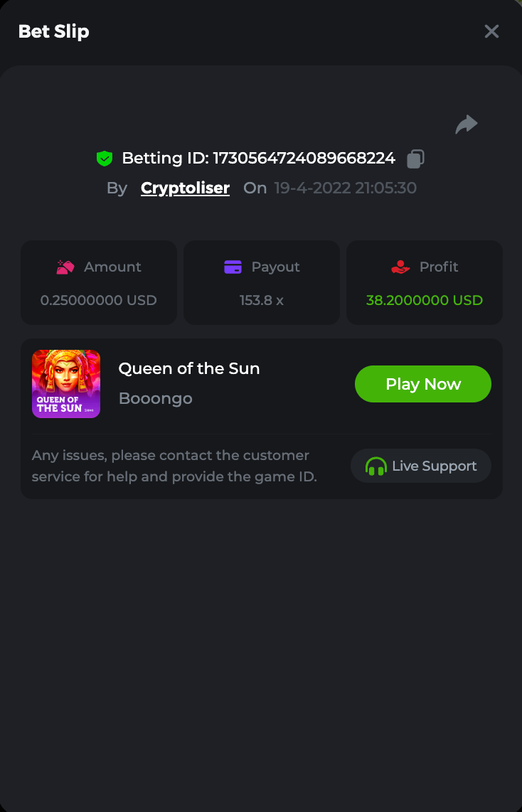522x812 pixels.
Task: Click the Amount dice icon
Action: 65,267
